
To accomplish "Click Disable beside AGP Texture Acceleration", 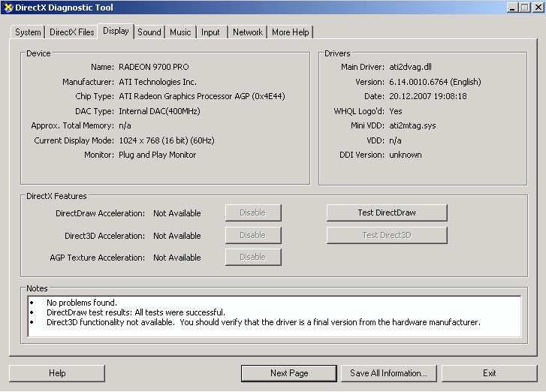I will (253, 257).
